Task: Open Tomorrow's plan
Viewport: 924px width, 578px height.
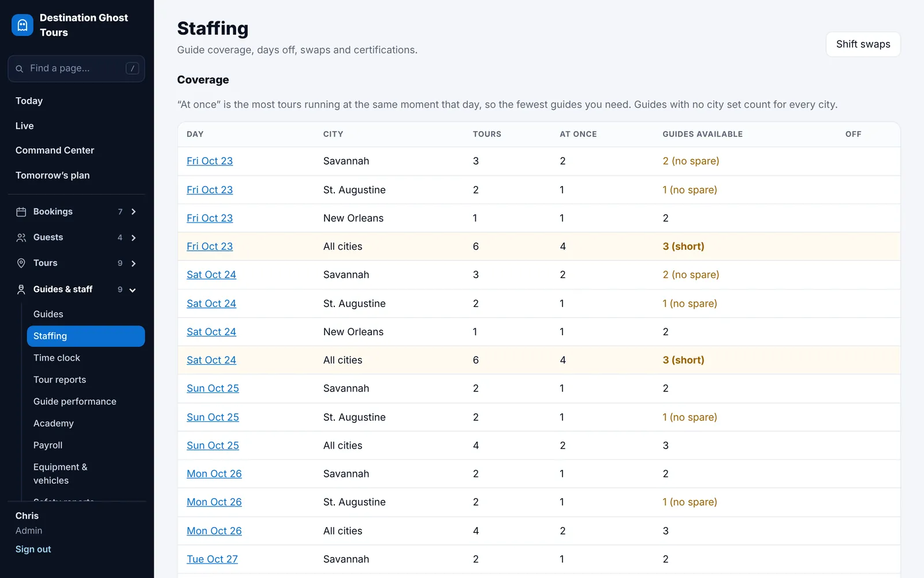Action: coord(53,175)
